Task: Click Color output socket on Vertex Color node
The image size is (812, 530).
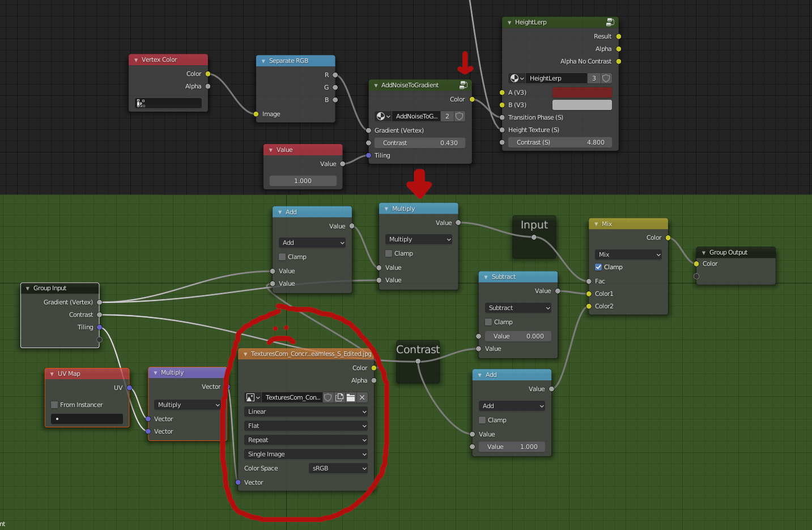Action: point(208,74)
